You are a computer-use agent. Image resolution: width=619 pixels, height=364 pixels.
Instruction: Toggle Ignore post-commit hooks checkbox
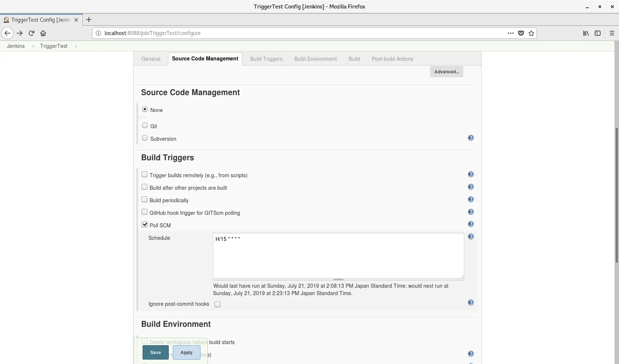pos(217,304)
